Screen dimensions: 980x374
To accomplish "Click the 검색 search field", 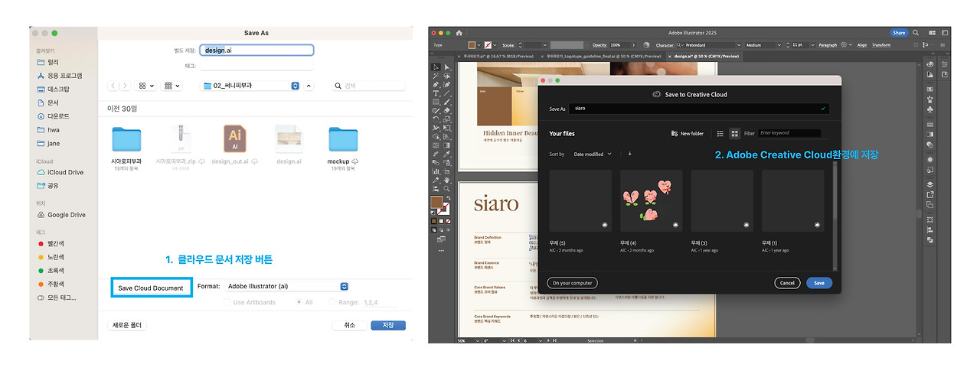I will pyautogui.click(x=368, y=86).
